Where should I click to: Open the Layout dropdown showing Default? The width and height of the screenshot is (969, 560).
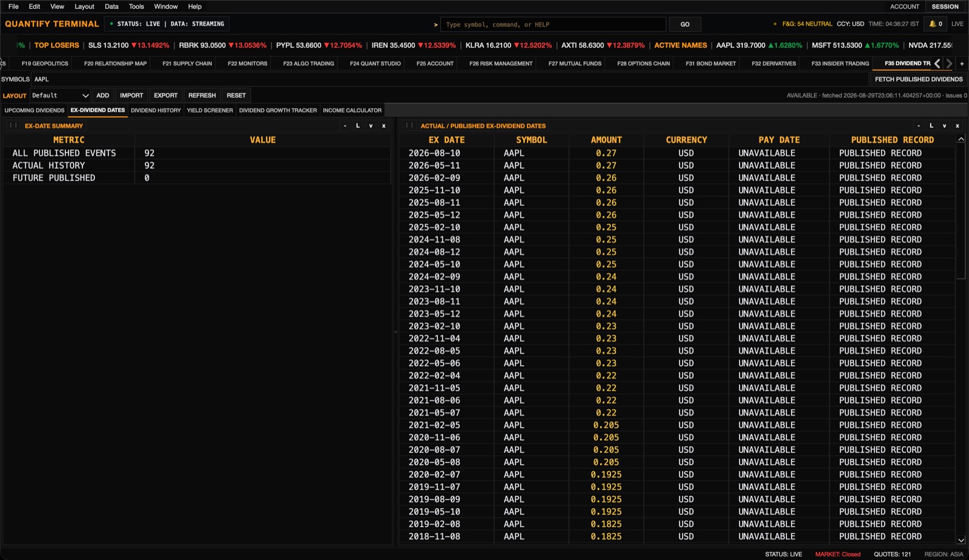click(x=60, y=96)
